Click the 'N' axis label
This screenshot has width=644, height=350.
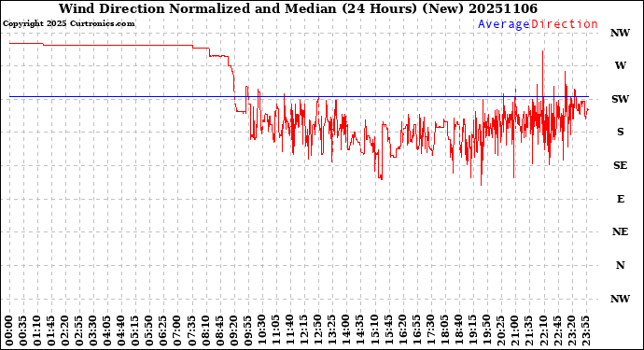click(x=620, y=265)
